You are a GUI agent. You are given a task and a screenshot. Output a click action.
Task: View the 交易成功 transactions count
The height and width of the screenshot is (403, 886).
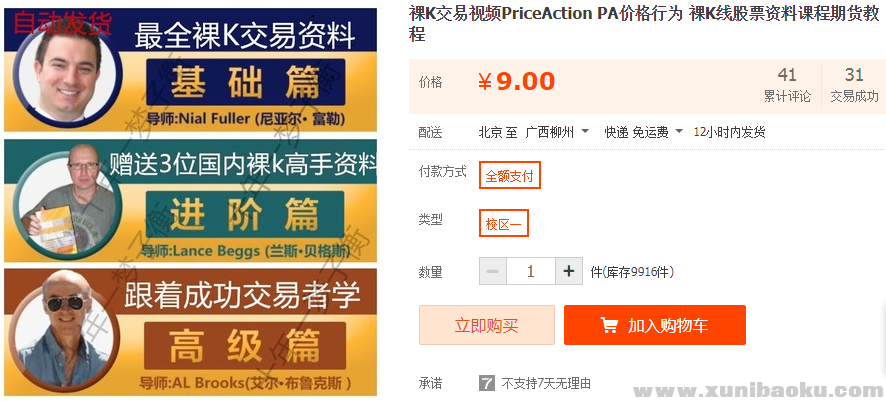tap(854, 85)
